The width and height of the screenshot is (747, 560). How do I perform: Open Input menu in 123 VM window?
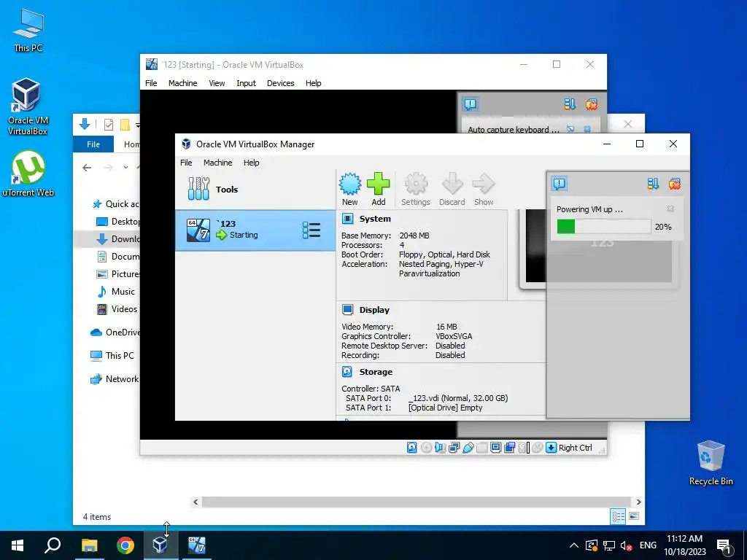[x=246, y=83]
